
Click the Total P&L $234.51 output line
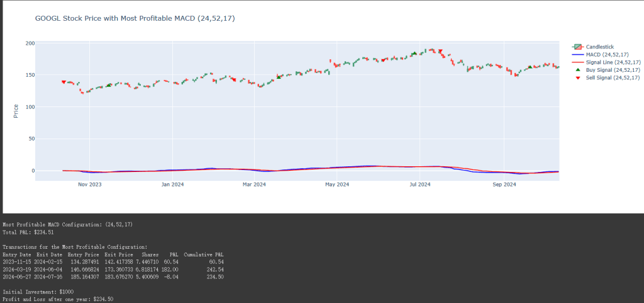click(x=28, y=232)
